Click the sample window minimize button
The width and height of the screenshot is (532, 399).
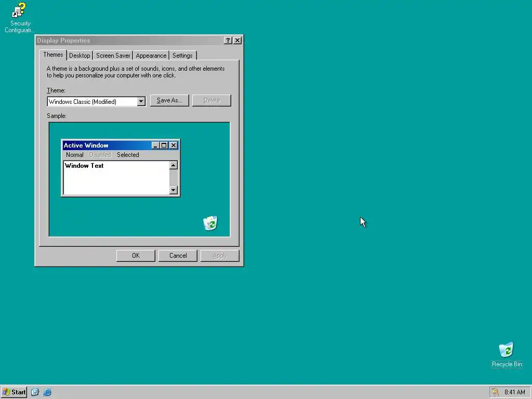(x=155, y=145)
